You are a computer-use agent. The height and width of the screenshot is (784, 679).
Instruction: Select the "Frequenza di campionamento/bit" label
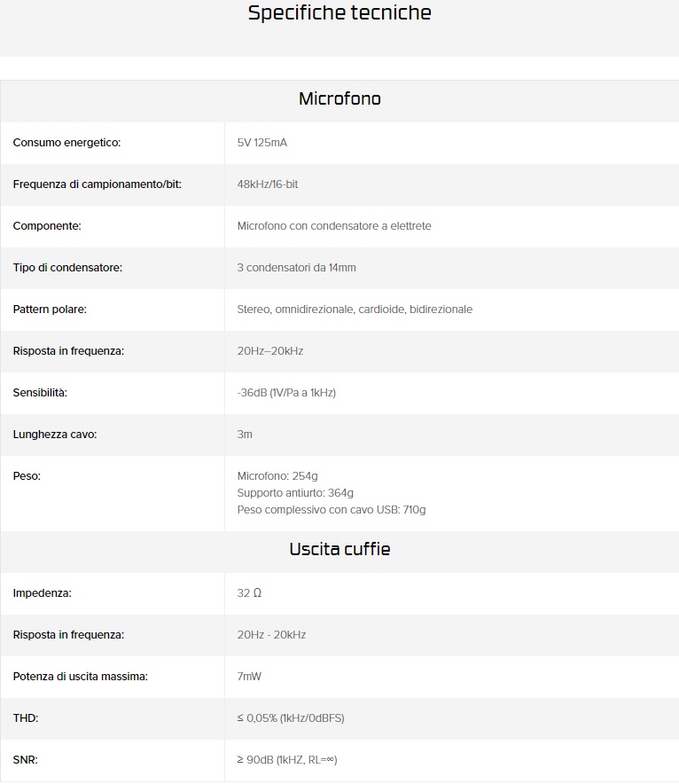99,184
